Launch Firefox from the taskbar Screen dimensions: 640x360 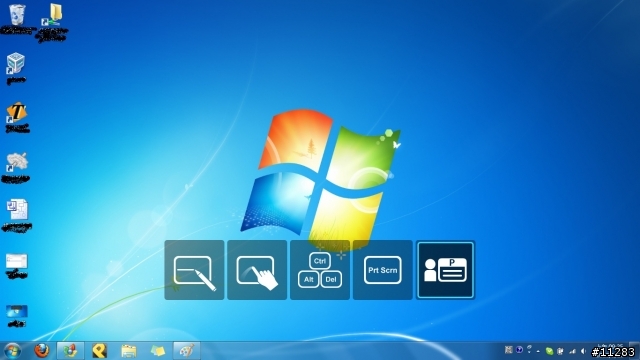(x=42, y=351)
